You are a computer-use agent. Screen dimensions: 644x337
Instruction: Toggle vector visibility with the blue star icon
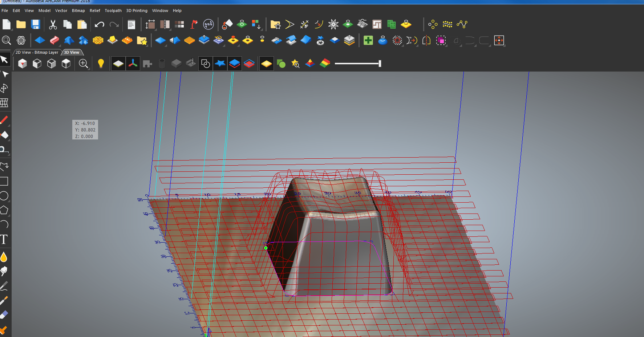220,63
